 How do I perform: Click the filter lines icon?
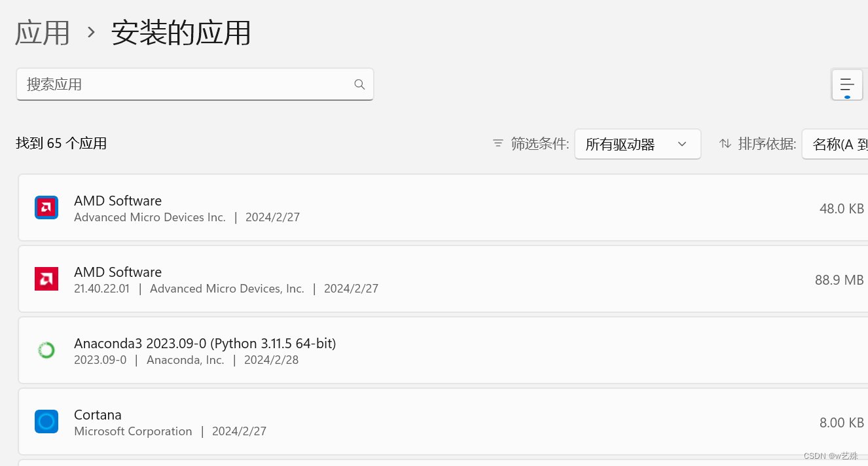[x=498, y=143]
